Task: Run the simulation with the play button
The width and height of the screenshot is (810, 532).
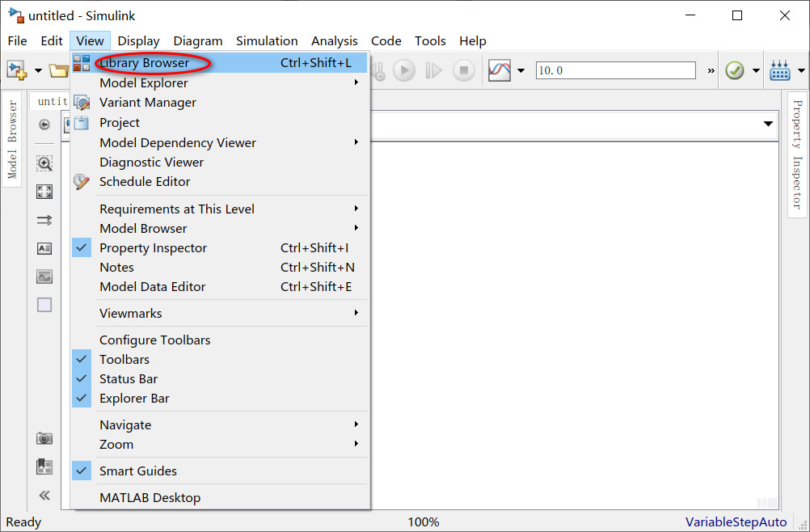Action: pyautogui.click(x=403, y=70)
